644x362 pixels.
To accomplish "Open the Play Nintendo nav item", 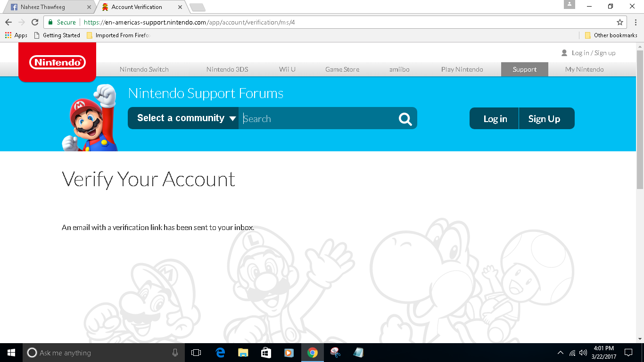I will [x=462, y=69].
